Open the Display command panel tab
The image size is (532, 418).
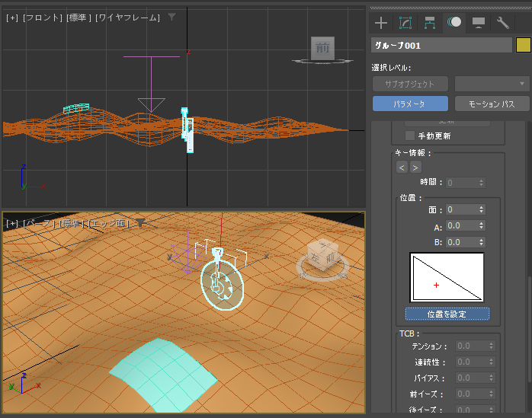tap(479, 23)
